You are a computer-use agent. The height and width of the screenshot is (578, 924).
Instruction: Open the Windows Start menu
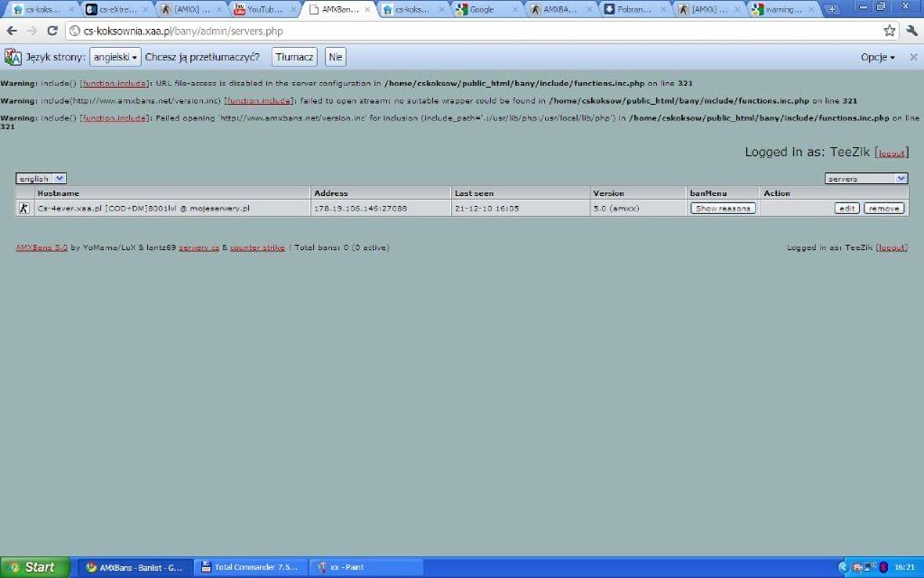click(x=35, y=567)
